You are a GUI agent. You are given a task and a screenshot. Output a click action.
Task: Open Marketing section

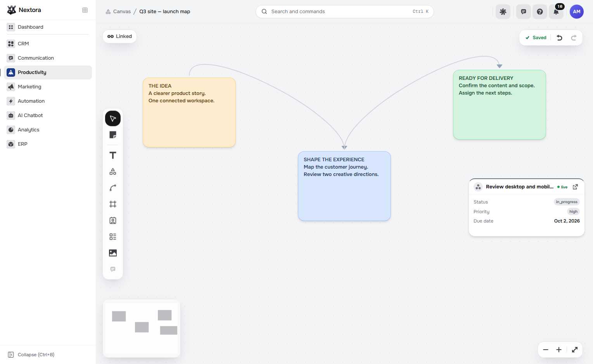click(x=48, y=87)
